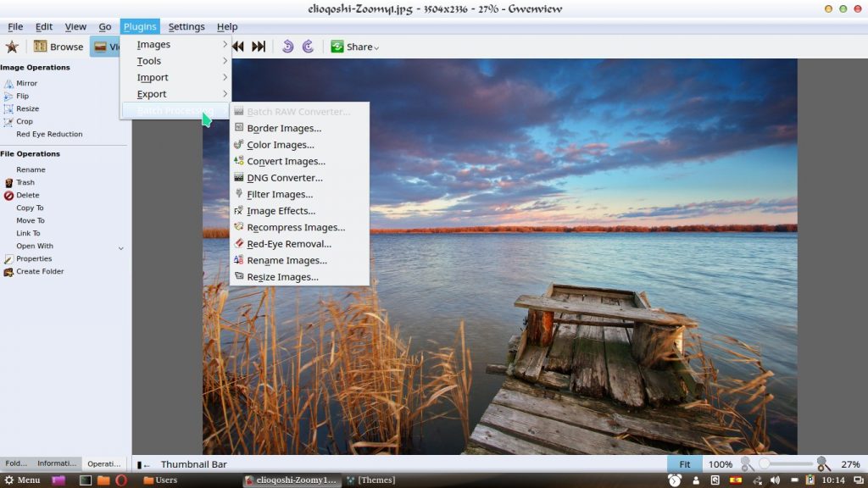Click the zoom out magnifier icon
Image resolution: width=868 pixels, height=488 pixels.
pos(747,464)
